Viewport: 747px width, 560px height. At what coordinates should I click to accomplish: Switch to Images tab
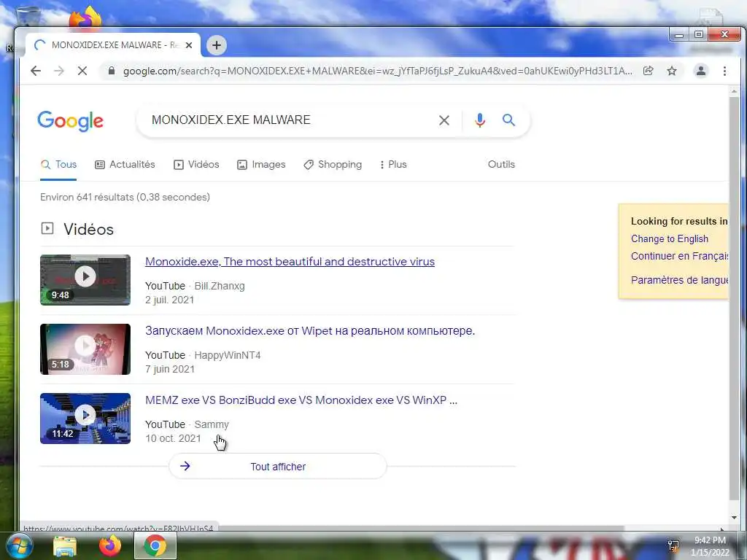[x=261, y=165]
